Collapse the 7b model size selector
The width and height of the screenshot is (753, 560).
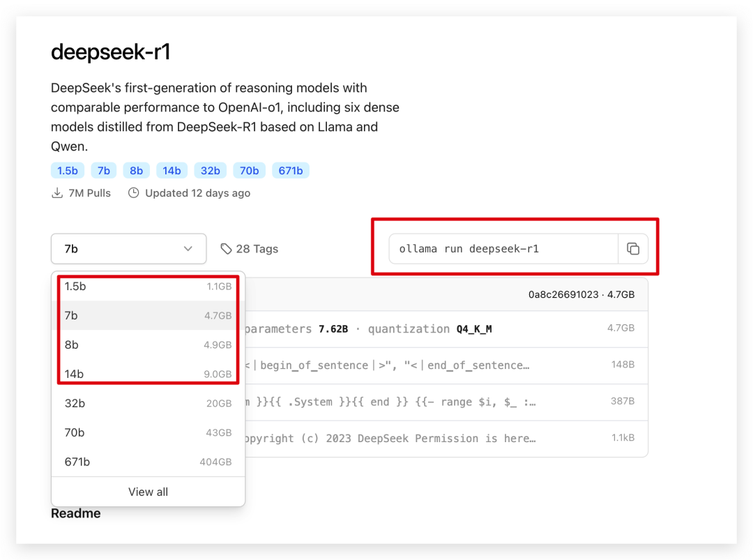click(128, 248)
